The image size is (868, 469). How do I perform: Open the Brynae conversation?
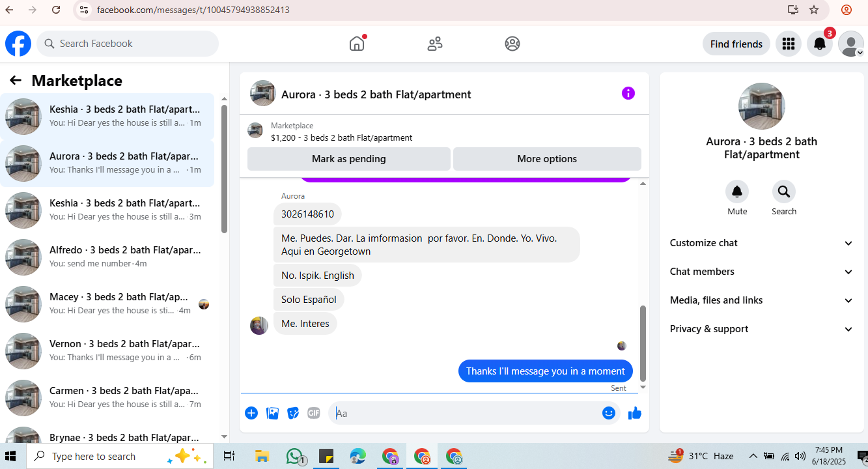[107, 434]
